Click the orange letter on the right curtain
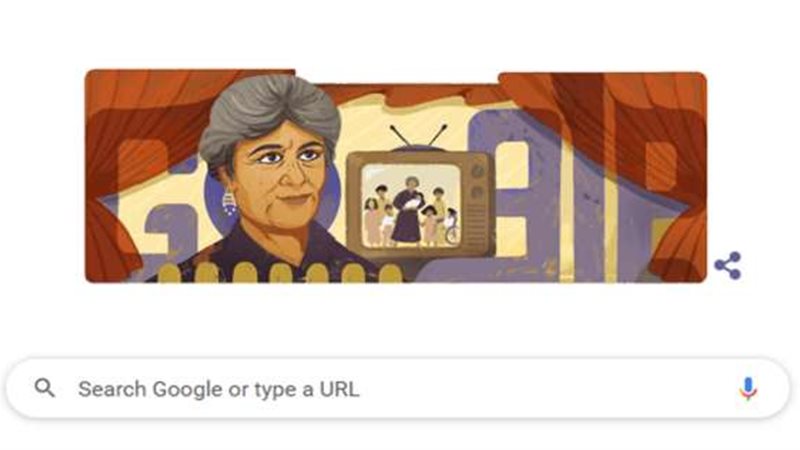Viewport: 800px width, 450px height. pyautogui.click(x=662, y=166)
